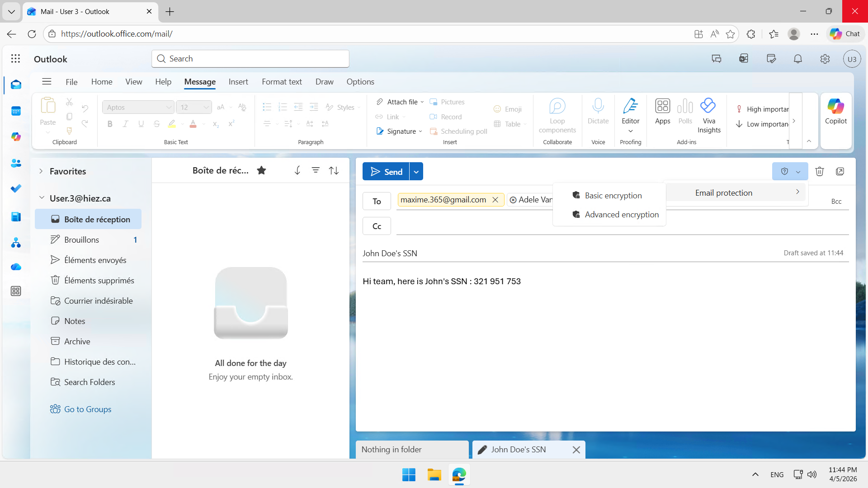Select Advanced encryption menu entry

(621, 215)
